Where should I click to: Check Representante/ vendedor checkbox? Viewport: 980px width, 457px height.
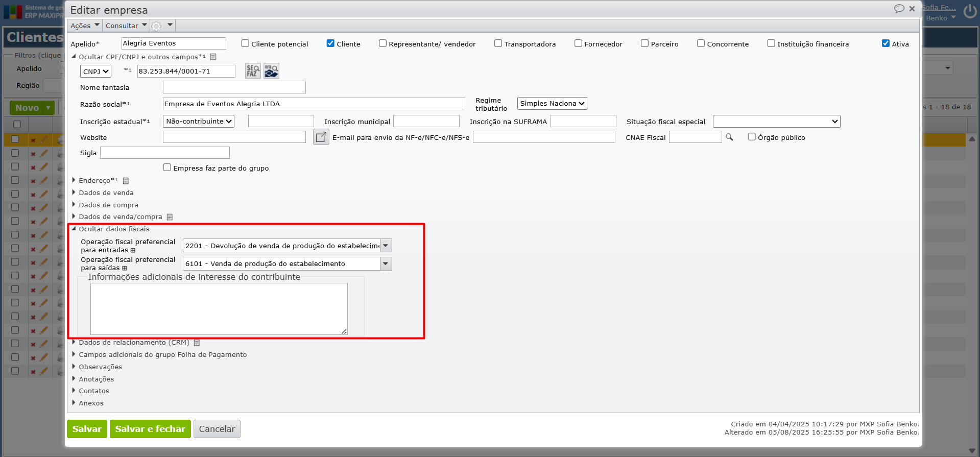(383, 43)
